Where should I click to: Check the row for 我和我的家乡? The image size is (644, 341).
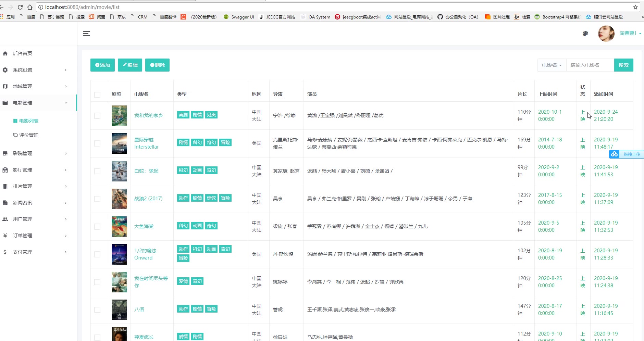click(97, 116)
